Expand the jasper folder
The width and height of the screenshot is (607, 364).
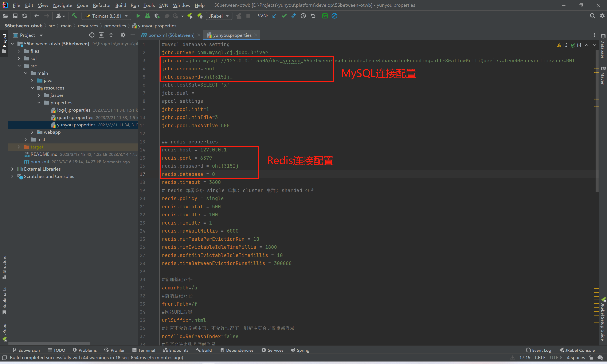click(39, 95)
